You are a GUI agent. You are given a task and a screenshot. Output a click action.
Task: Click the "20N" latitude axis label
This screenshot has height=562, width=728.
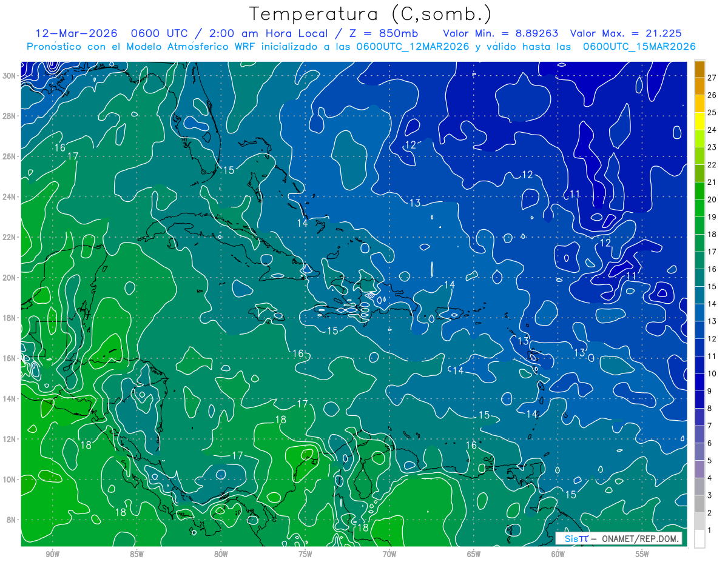[8, 278]
